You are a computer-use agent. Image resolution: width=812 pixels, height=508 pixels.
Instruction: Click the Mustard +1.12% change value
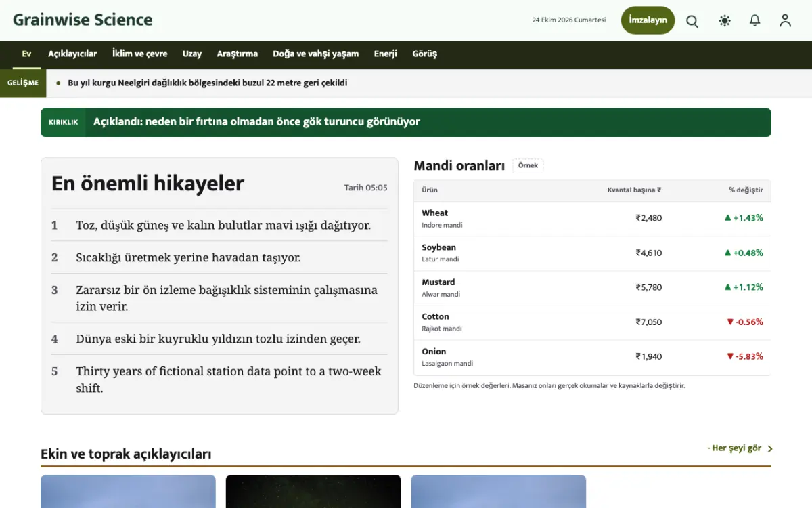744,287
